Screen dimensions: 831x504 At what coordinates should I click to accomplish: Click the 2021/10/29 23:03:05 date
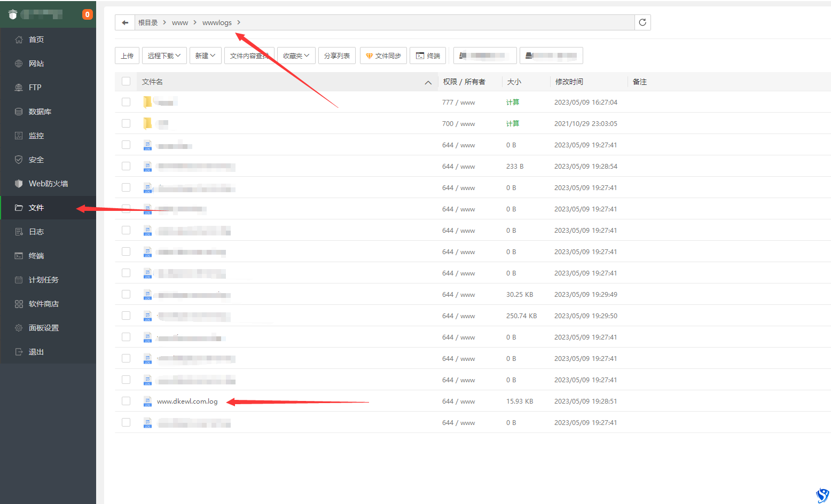point(585,123)
